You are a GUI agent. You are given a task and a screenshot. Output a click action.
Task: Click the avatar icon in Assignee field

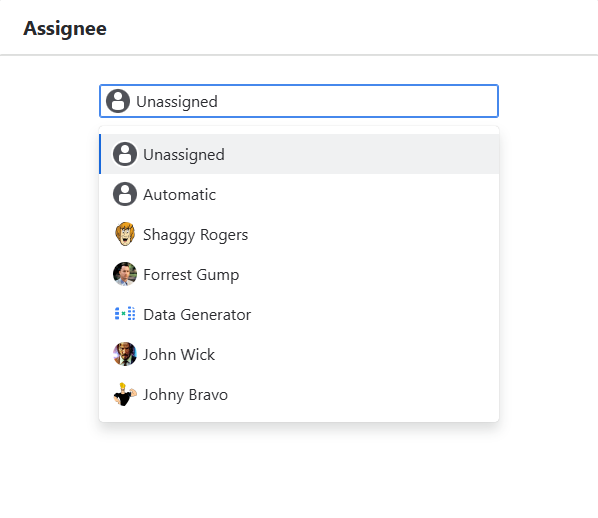(118, 101)
